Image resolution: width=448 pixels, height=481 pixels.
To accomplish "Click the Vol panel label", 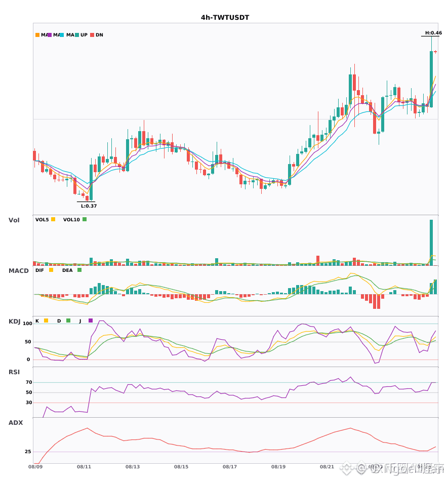I will (x=14, y=220).
